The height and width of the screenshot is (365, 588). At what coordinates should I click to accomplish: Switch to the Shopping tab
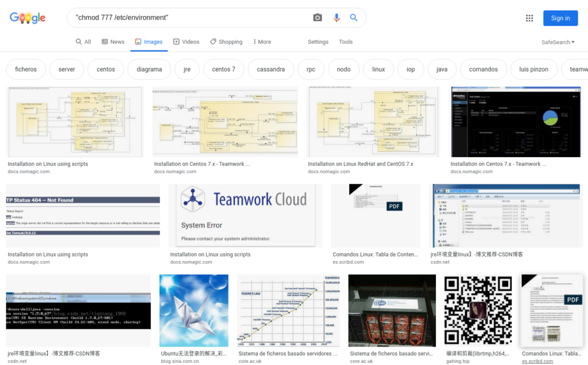[226, 41]
